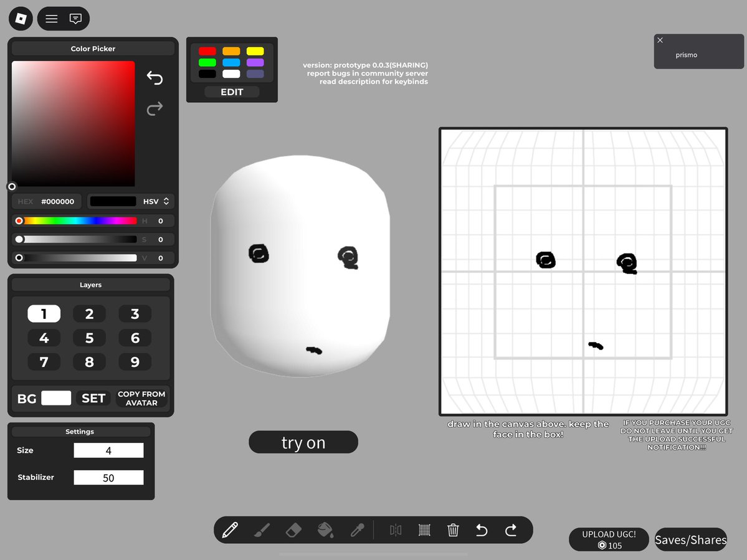The image size is (747, 560).
Task: Click undo arrow in bottom toolbar
Action: pos(482,530)
